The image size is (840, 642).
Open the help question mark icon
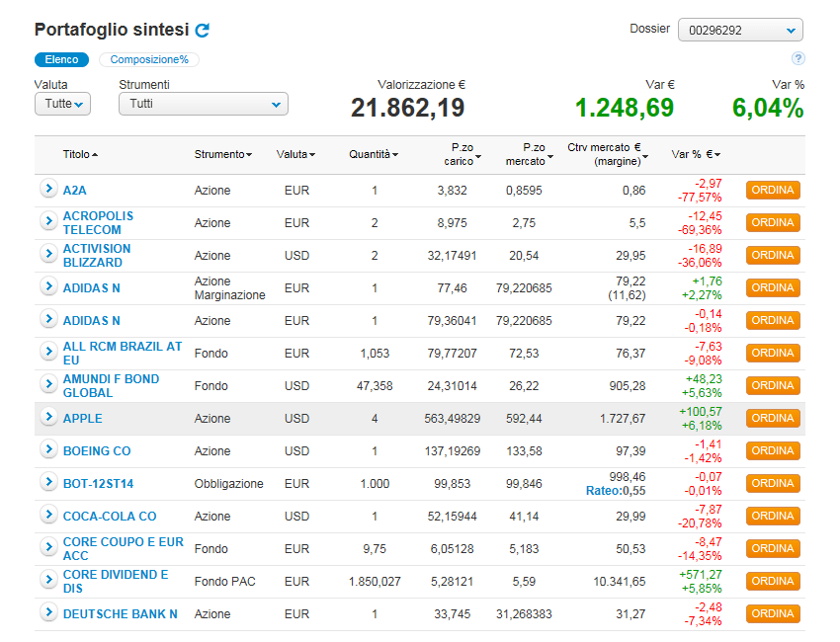pos(798,58)
